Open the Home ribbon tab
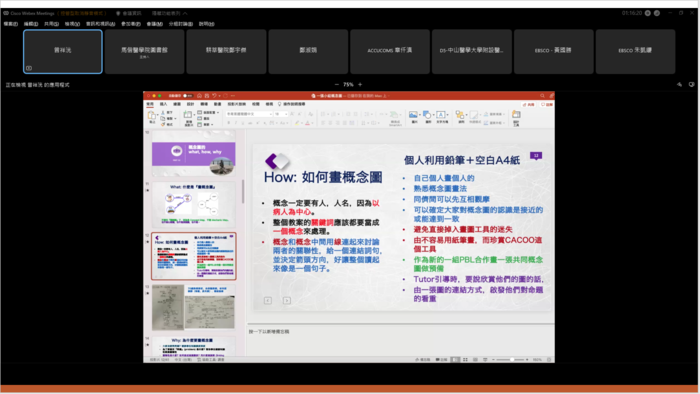The height and width of the screenshot is (394, 700). coord(150,104)
